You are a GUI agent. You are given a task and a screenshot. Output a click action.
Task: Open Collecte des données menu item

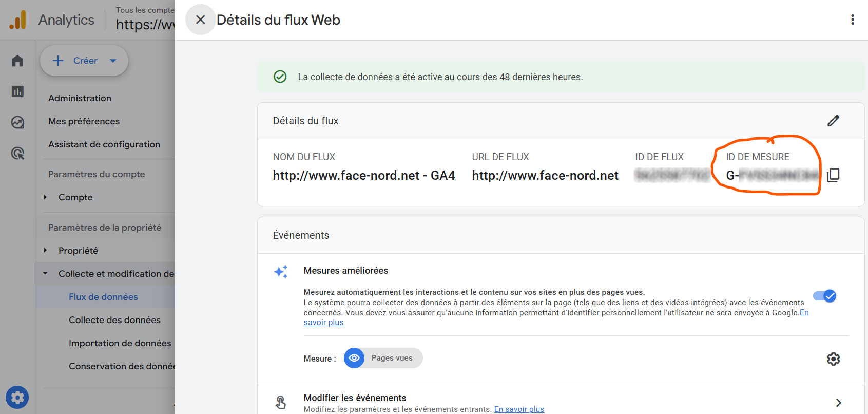click(x=114, y=320)
